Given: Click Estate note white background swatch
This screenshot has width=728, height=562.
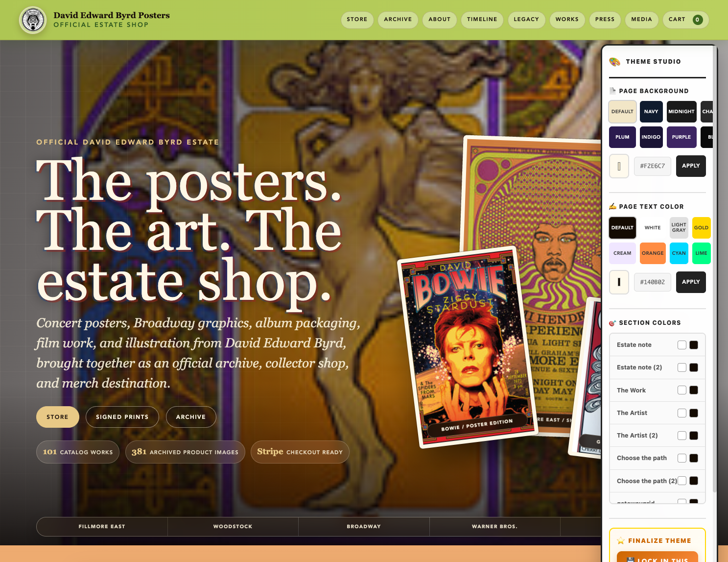Looking at the screenshot, I should coord(681,345).
